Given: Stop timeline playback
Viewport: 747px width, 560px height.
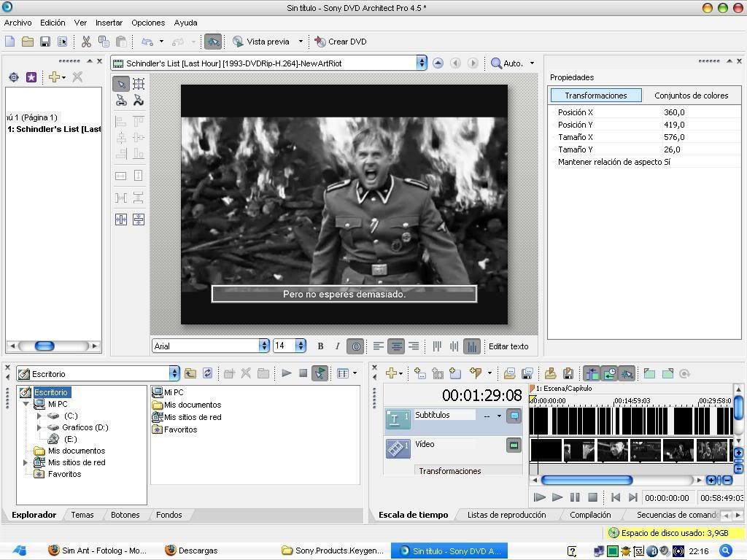Looking at the screenshot, I should [x=592, y=497].
